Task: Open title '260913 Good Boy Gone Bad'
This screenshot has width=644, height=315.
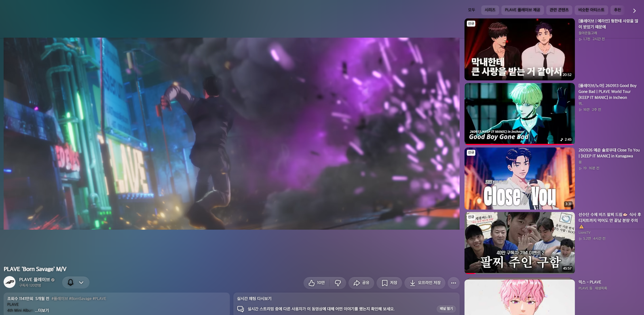Action: click(607, 92)
